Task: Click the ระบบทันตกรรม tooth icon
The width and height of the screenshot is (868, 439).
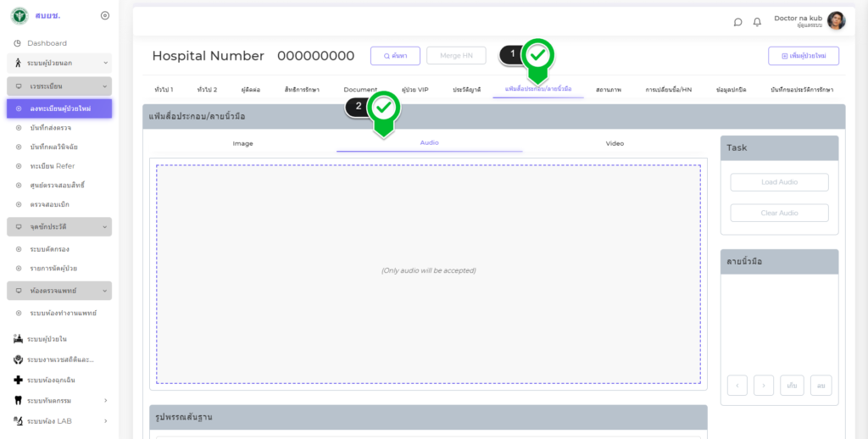Action: click(x=18, y=400)
